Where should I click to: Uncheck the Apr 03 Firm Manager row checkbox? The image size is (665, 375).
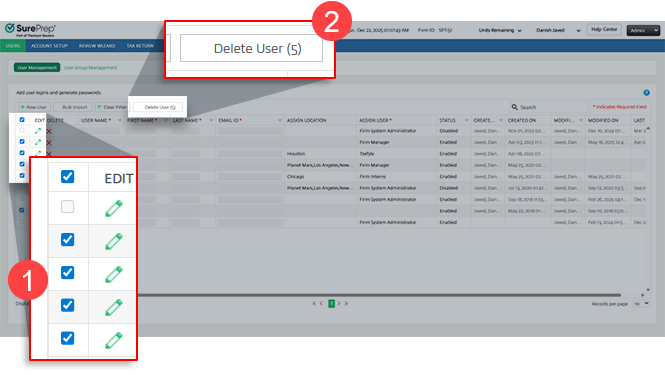coord(22,141)
